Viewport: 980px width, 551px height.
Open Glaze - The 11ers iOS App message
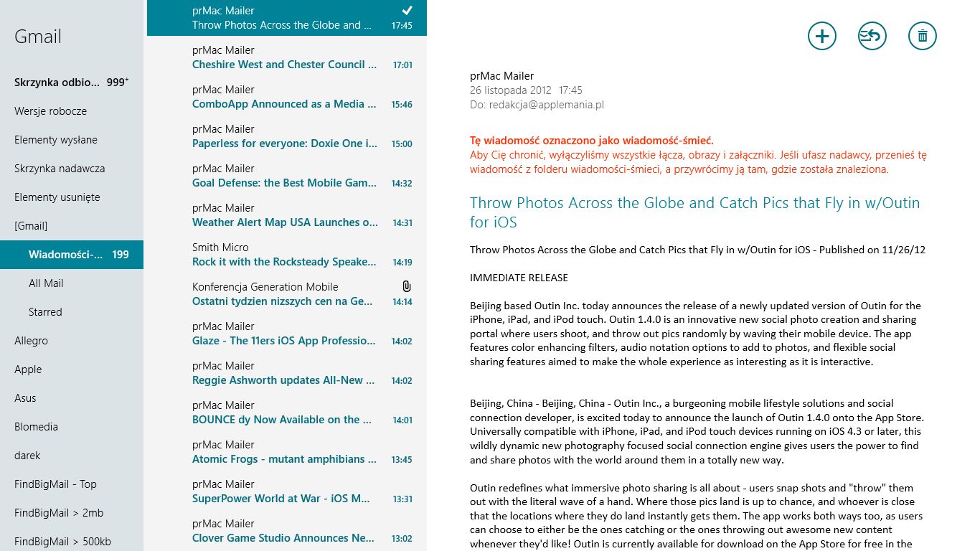click(x=287, y=334)
